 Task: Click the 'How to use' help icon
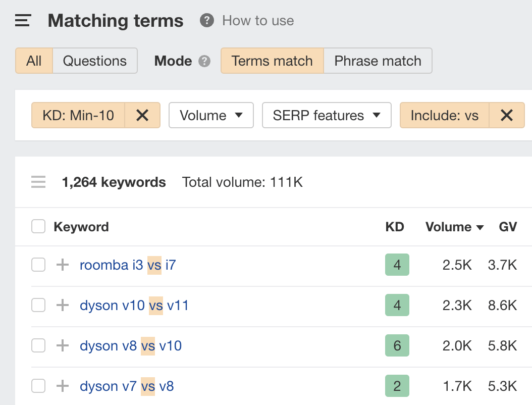[206, 20]
